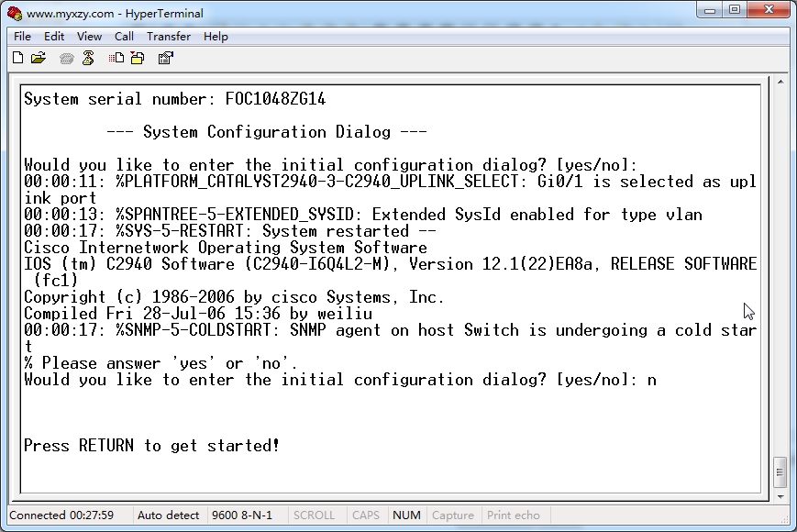Maximize the HyperTerminal window
The image size is (797, 532).
[x=735, y=10]
